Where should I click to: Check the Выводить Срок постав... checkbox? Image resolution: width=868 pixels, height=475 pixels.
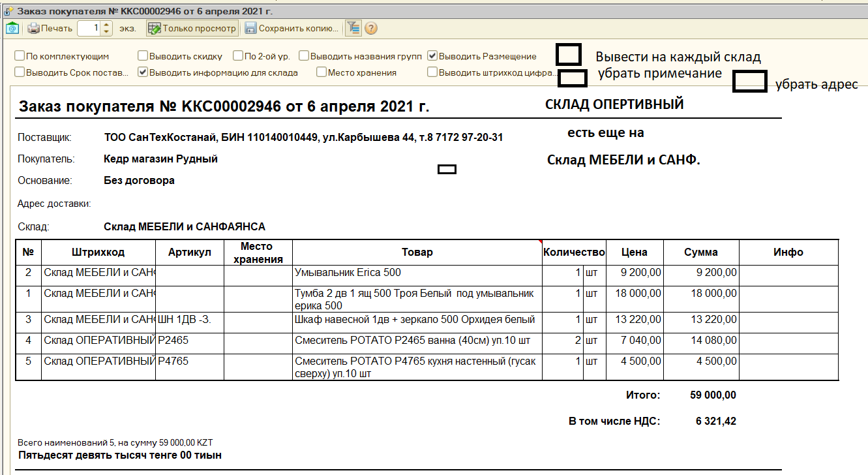pos(20,72)
